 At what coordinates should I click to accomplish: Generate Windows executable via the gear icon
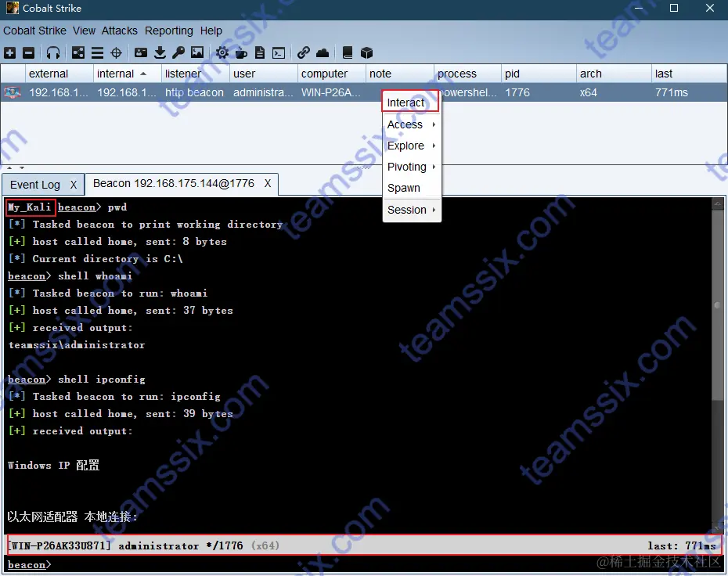(x=222, y=53)
